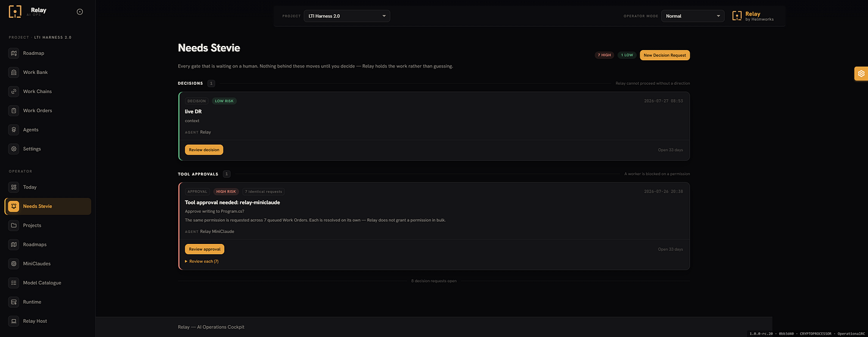Click the orange floating settings gear tab
Screen dimensions: 868x337
pyautogui.click(x=861, y=74)
